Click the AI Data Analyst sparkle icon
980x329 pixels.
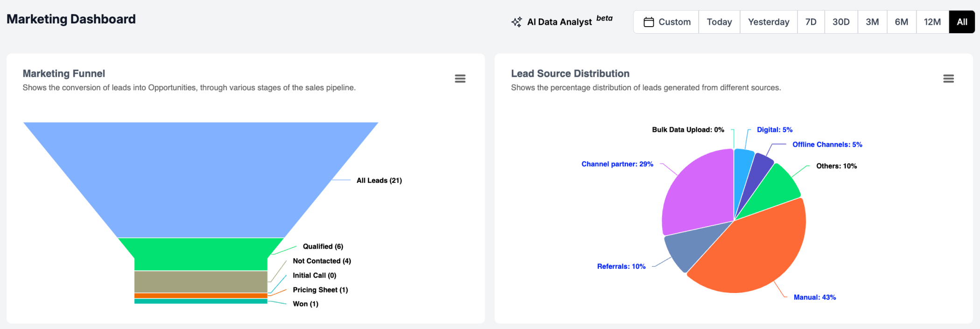tap(517, 22)
